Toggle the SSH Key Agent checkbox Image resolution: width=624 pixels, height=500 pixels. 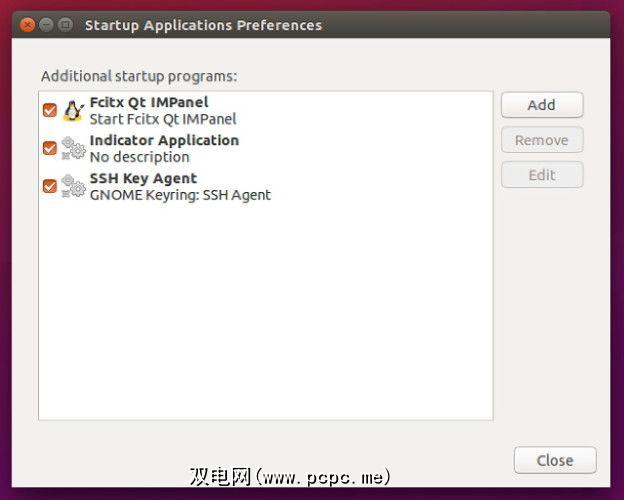pos(50,186)
